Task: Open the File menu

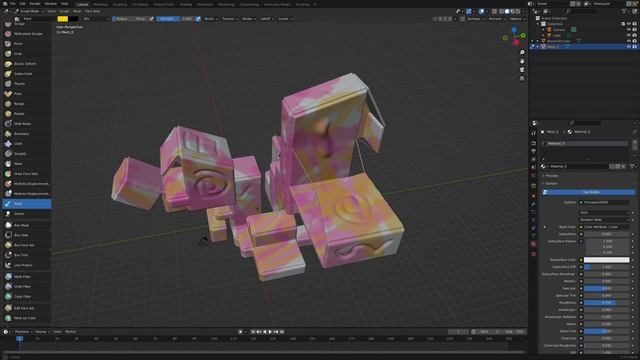Action: tap(13, 4)
